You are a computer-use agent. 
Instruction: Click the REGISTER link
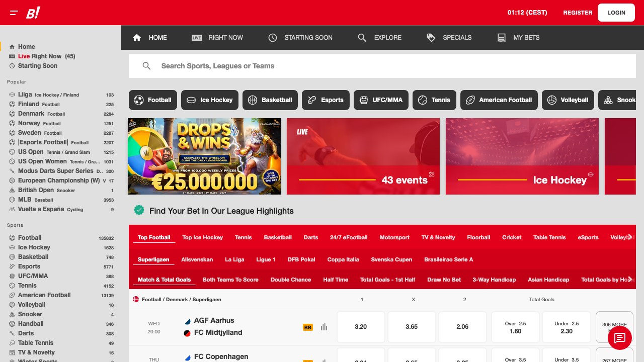[x=578, y=13]
